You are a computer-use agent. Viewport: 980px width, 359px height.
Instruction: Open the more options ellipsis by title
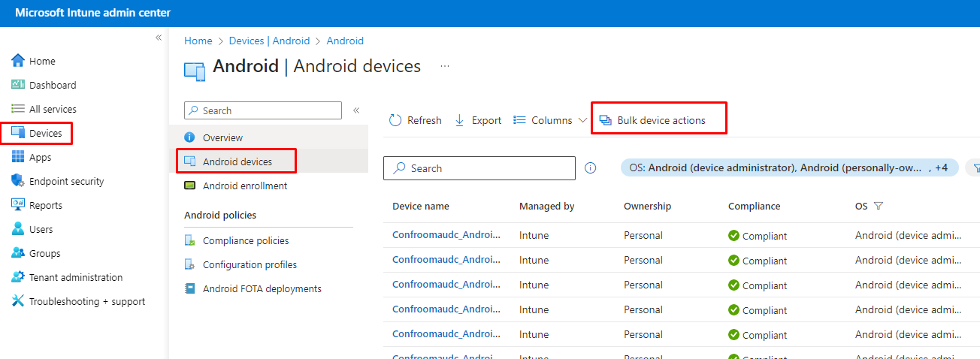(x=445, y=66)
